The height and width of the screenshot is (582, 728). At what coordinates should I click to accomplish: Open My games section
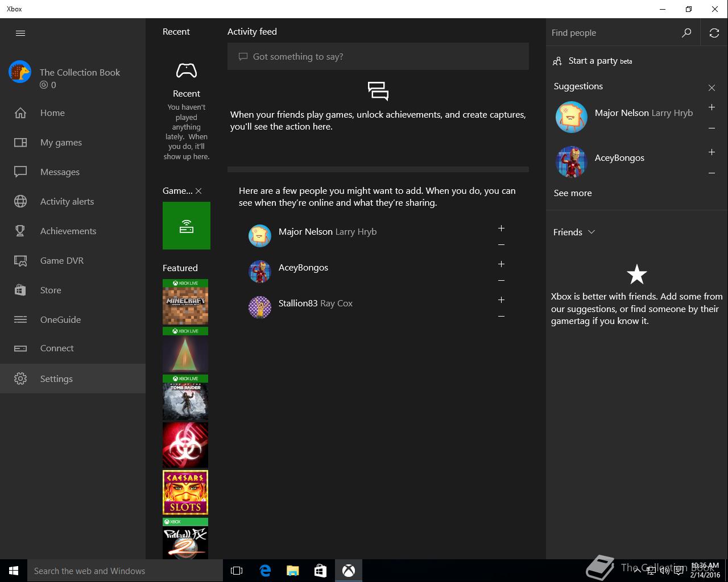coord(73,142)
